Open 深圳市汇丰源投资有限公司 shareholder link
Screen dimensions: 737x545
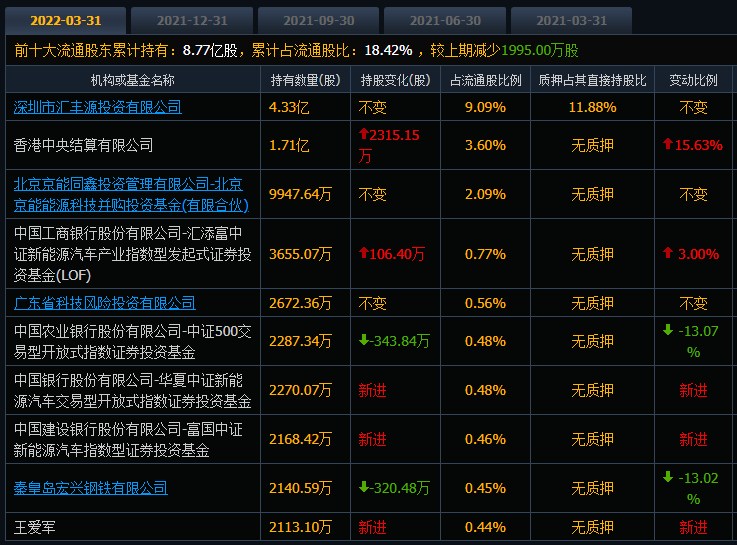tap(98, 107)
